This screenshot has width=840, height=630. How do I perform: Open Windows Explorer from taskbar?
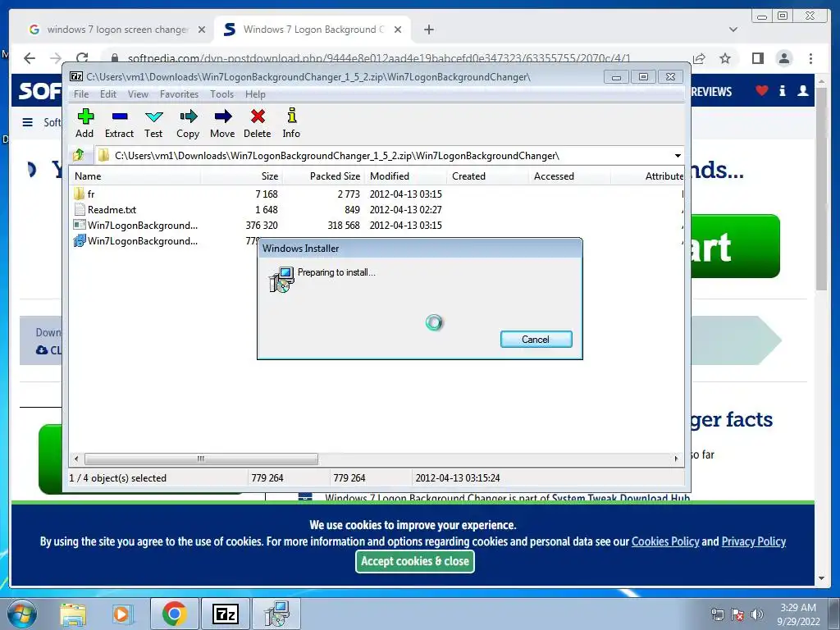tap(73, 614)
